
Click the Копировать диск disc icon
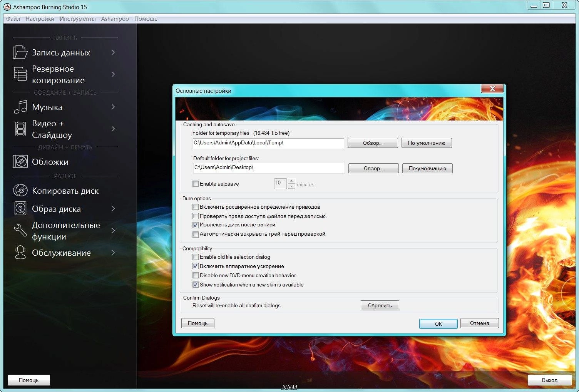(20, 190)
